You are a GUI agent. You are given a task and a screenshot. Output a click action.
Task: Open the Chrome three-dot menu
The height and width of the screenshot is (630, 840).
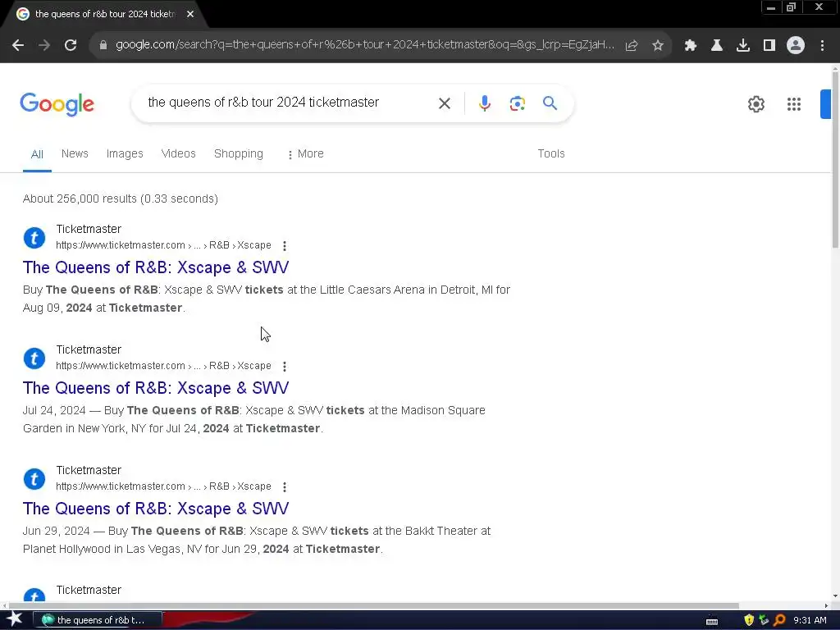pos(822,46)
